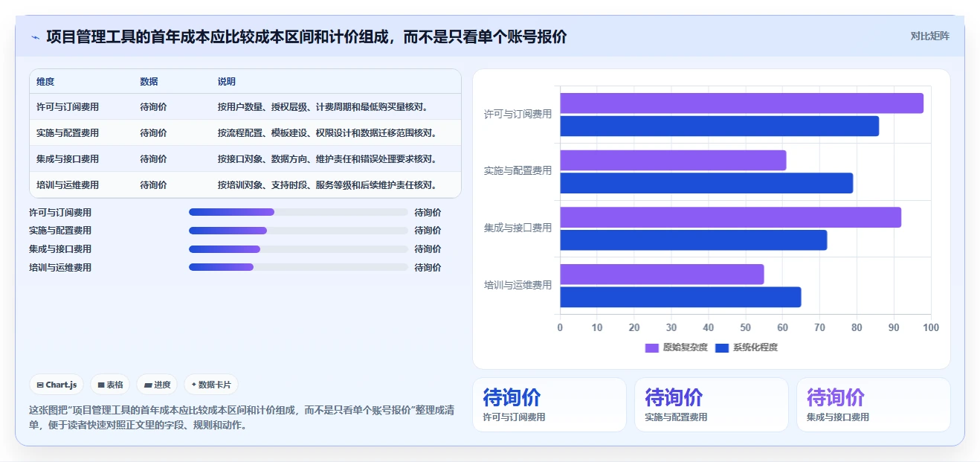980x462 pixels.
Task: Click 待询价 in the 集成与接口费用 table row
Action: click(x=153, y=159)
